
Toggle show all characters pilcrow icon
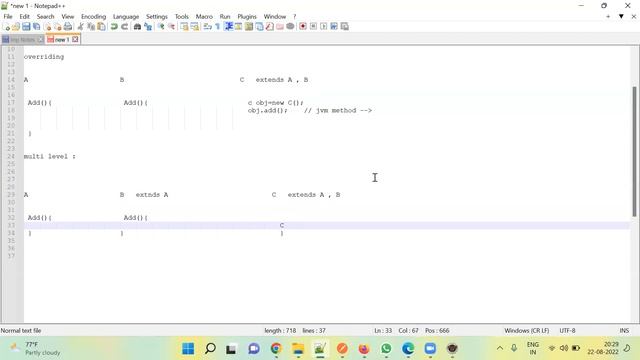click(218, 27)
